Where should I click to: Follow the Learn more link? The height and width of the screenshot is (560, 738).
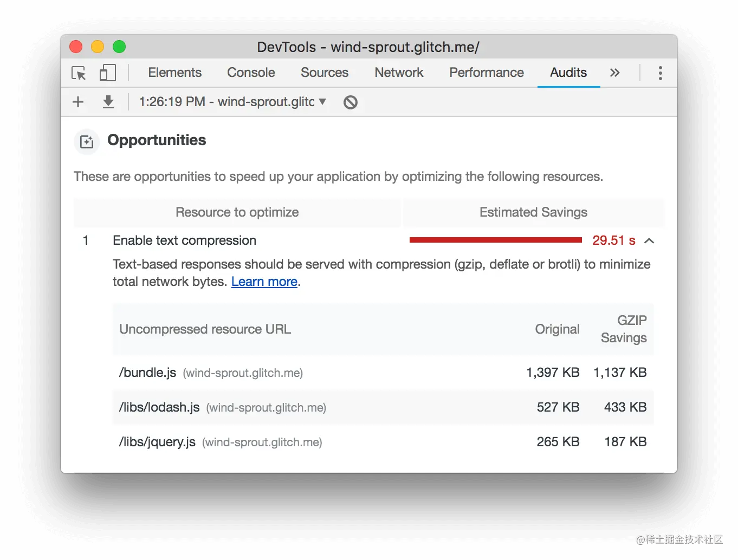[x=264, y=282]
